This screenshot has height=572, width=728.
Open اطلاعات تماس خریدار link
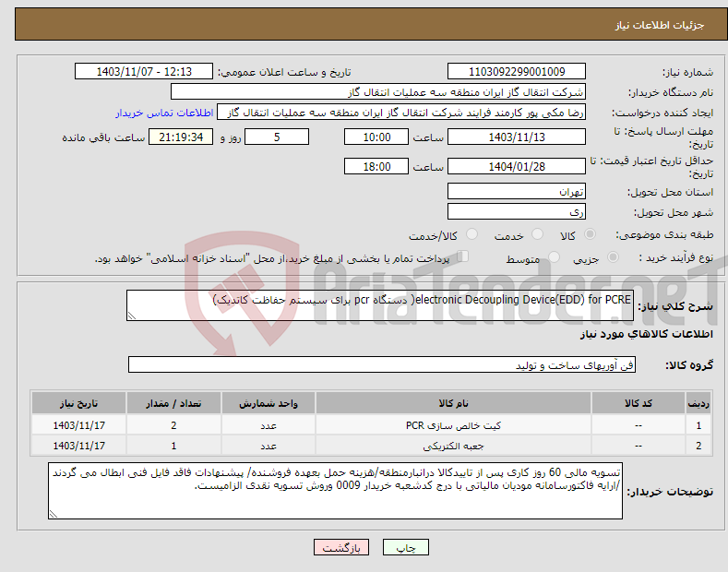[164, 113]
